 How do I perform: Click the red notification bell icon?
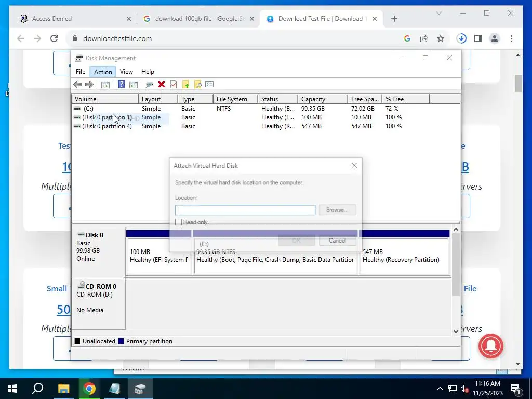point(491,346)
